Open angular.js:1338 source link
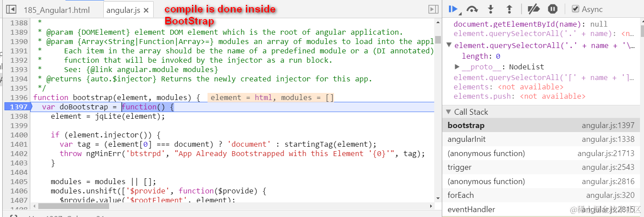Screen dimensions: 644x217 608,139
